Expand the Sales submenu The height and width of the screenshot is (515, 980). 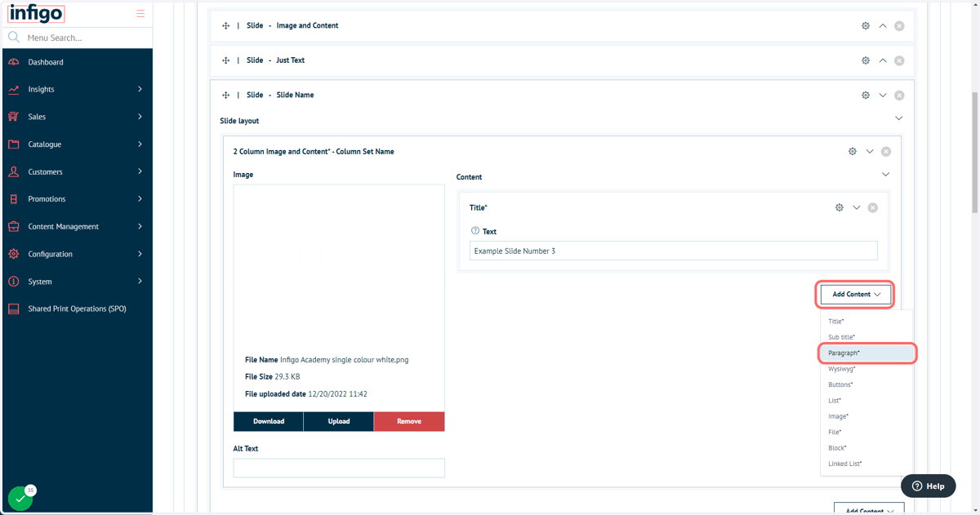click(x=140, y=117)
